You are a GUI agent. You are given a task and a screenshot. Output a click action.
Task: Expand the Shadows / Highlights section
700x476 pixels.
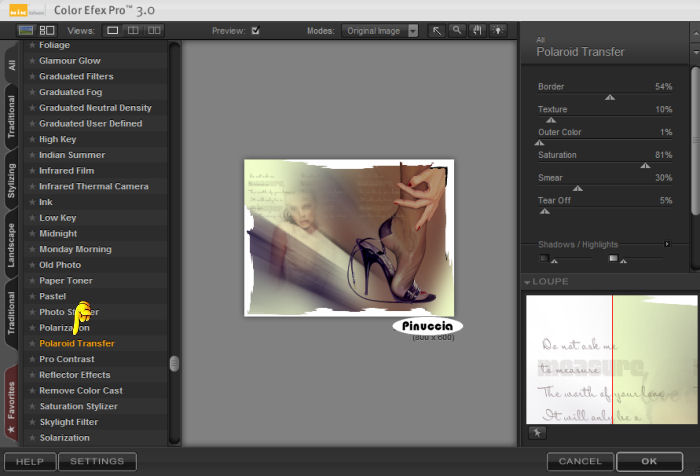tap(667, 244)
